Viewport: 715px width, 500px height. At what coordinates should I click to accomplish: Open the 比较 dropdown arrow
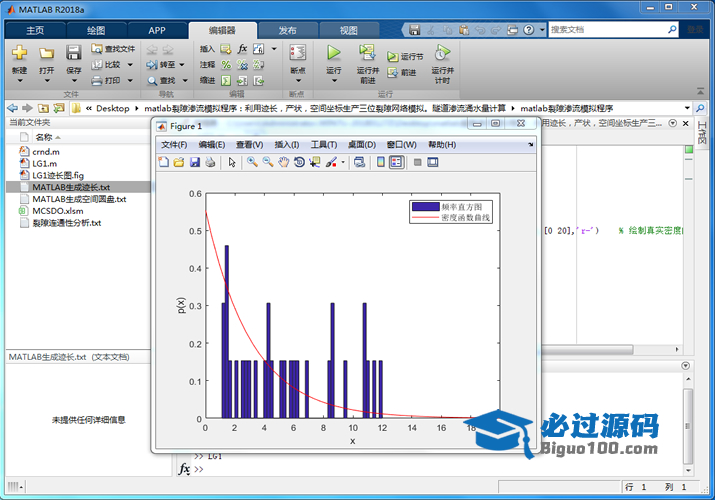click(130, 65)
